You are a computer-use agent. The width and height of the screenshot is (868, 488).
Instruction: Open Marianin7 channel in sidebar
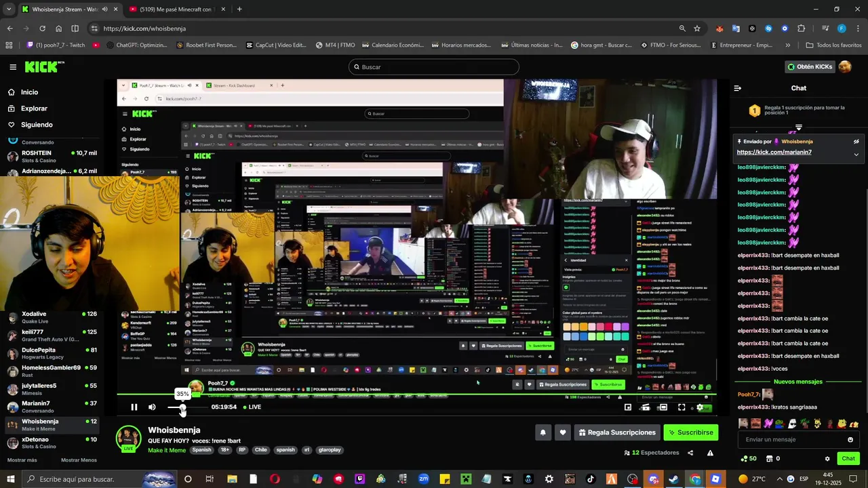[x=53, y=407]
